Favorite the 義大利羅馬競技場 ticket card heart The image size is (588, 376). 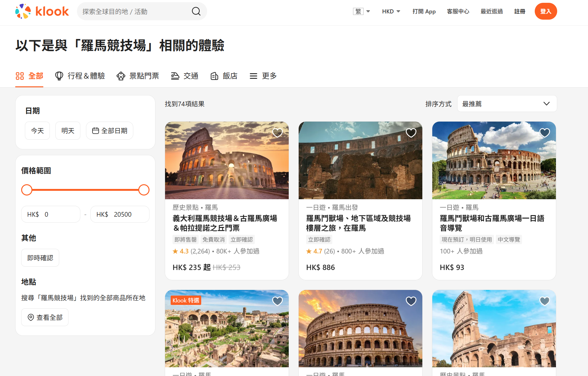pos(277,133)
